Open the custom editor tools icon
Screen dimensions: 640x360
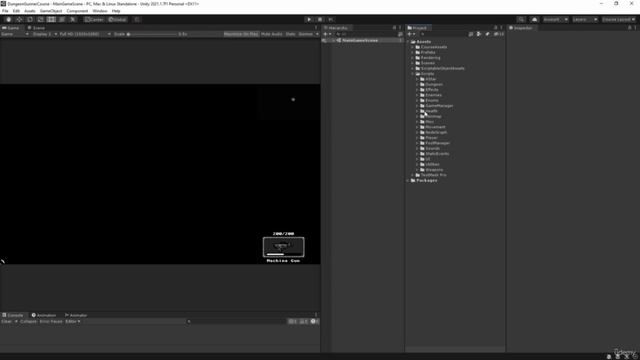click(73, 20)
